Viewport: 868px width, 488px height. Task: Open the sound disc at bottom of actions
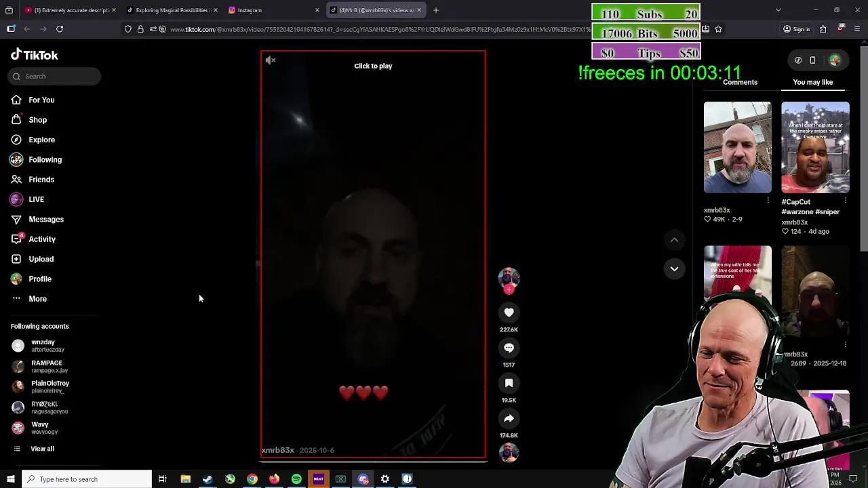pos(509,452)
